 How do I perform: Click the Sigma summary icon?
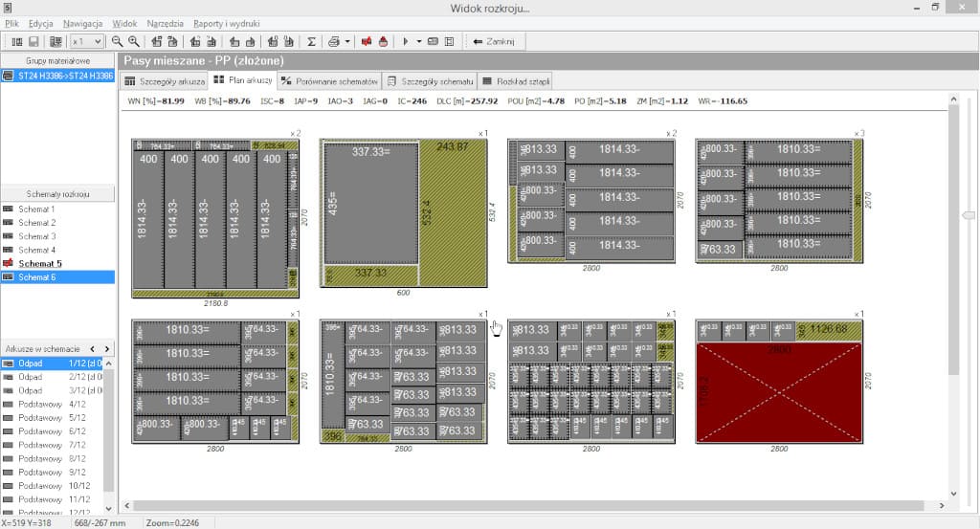311,41
